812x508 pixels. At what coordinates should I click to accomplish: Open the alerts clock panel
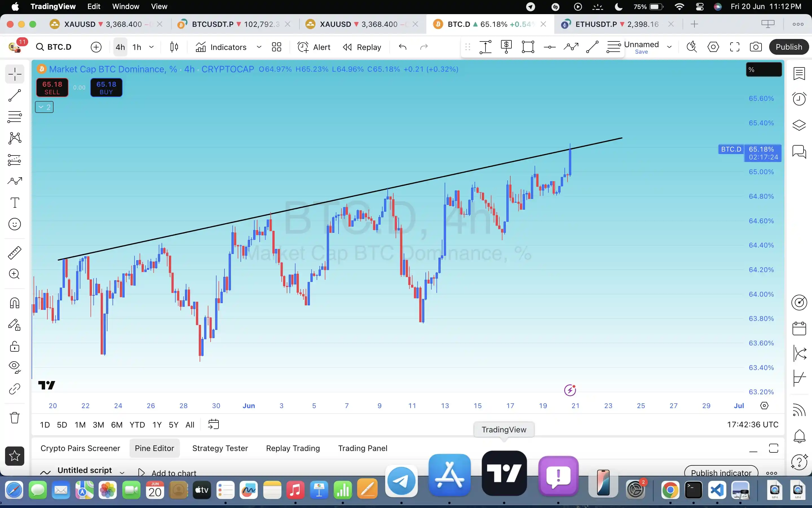click(799, 99)
